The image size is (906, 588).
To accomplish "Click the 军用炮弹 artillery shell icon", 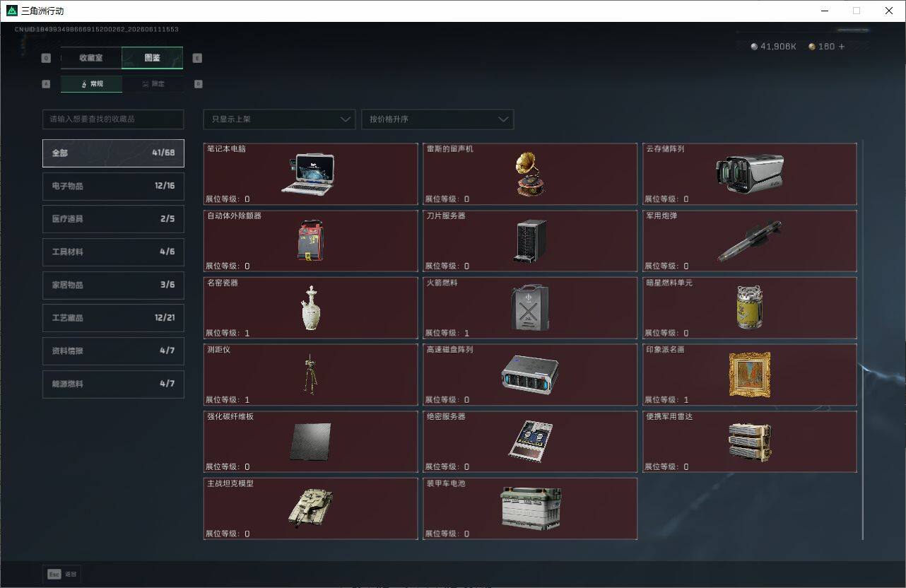I will click(x=749, y=241).
